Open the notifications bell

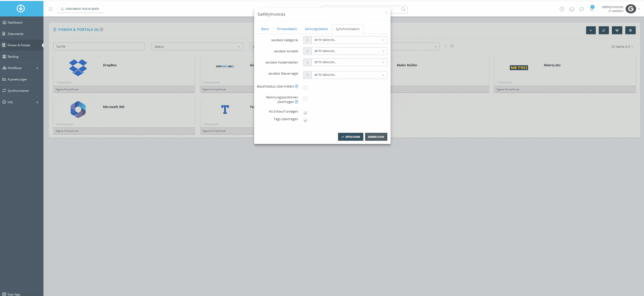coord(592,9)
